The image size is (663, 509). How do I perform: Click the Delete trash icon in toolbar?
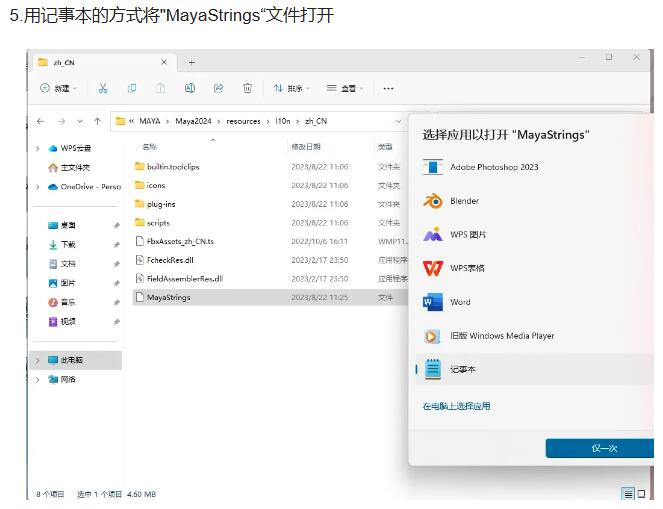click(247, 88)
